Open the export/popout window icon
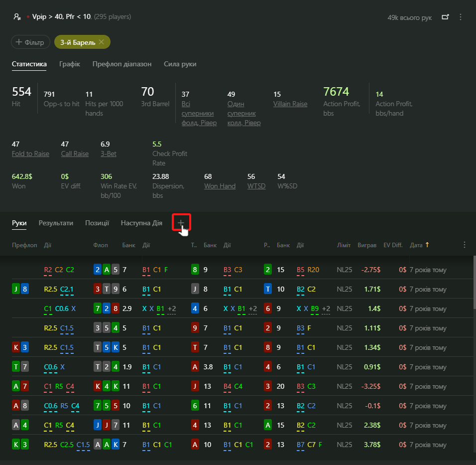The width and height of the screenshot is (476, 465). [x=445, y=17]
